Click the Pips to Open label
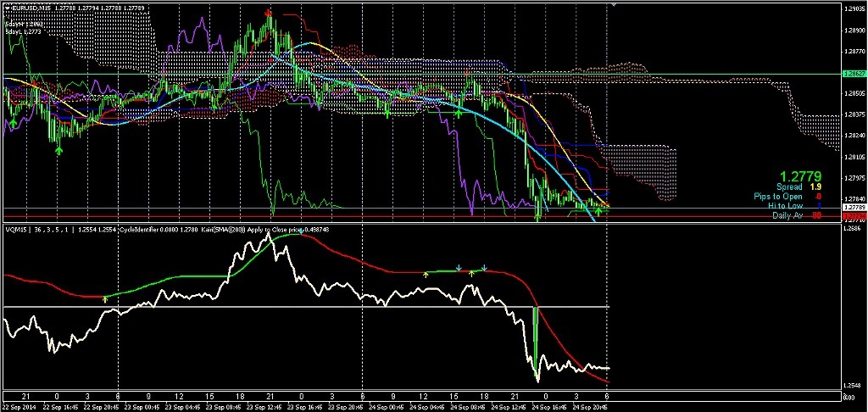 point(778,197)
